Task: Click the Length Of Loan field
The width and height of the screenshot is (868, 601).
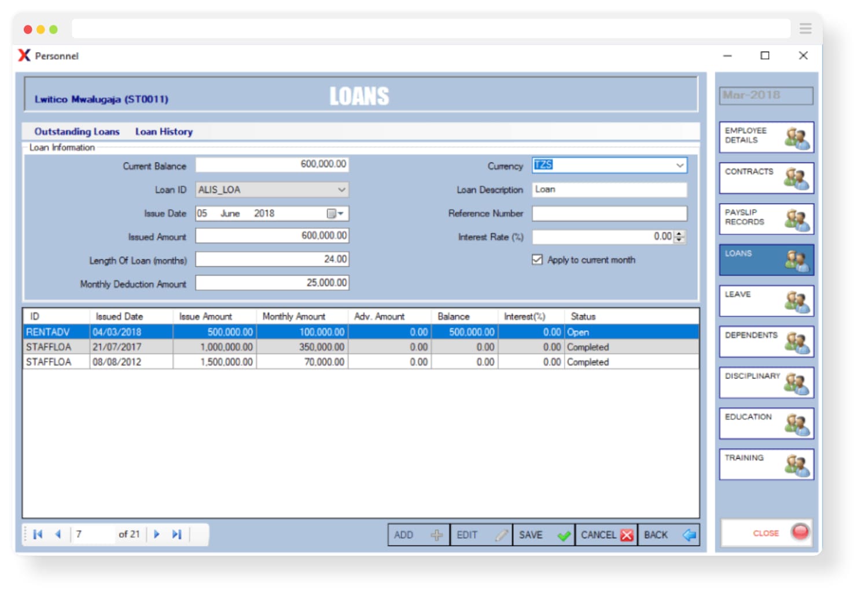Action: (x=272, y=259)
